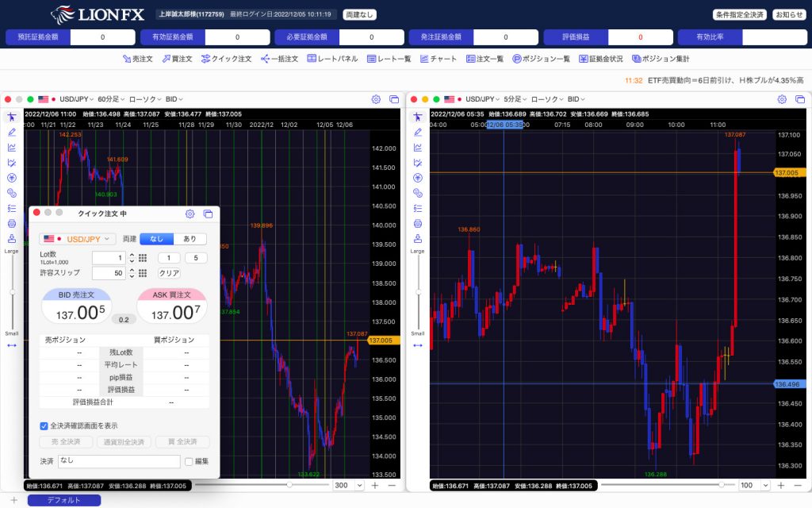The height and width of the screenshot is (508, 812).
Task: Open the 買注文 menu item
Action: (177, 59)
